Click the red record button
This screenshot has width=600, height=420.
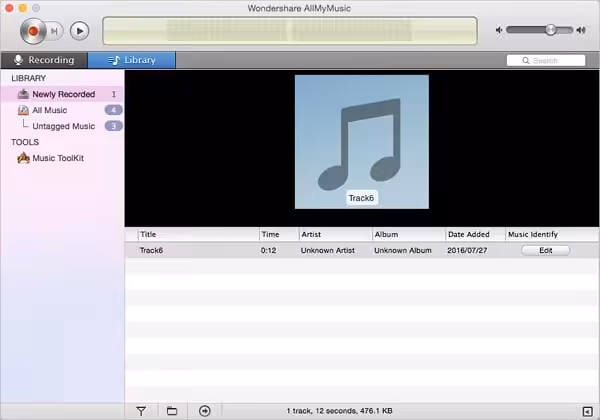point(33,31)
